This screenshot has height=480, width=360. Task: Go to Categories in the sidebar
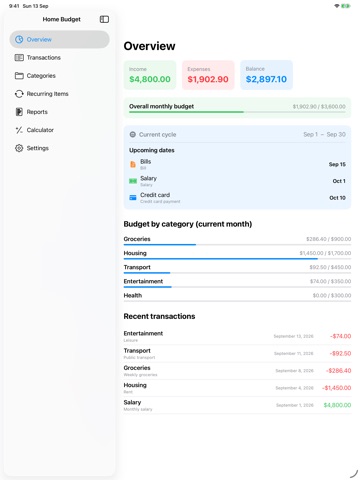[59, 76]
